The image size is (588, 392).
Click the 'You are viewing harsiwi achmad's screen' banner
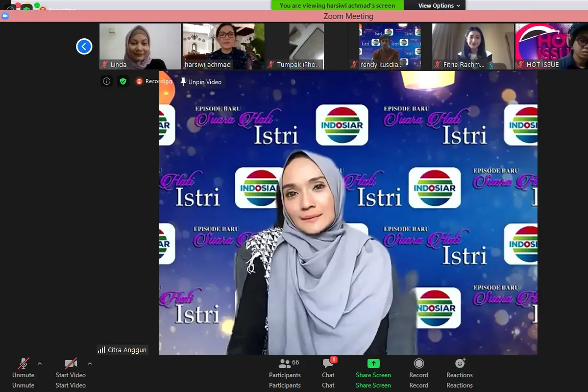click(338, 5)
